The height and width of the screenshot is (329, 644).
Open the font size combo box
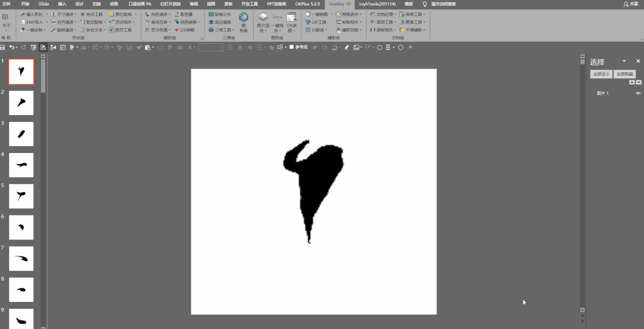click(211, 48)
